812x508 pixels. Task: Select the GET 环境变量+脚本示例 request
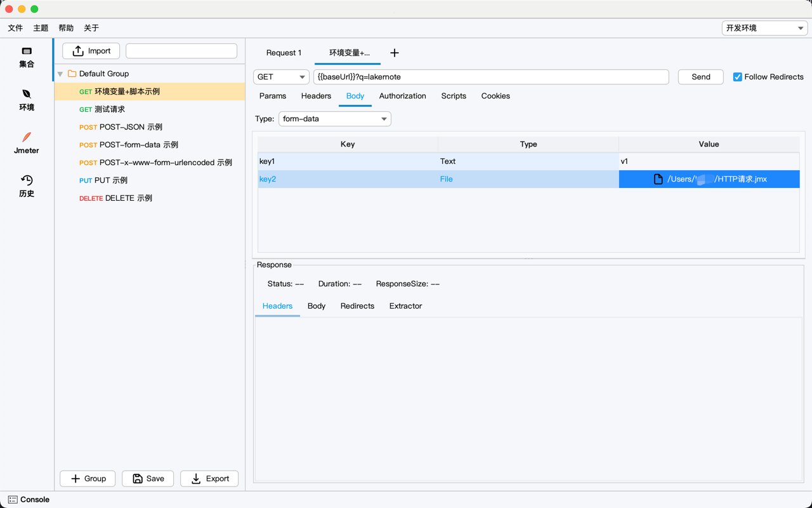coord(150,91)
